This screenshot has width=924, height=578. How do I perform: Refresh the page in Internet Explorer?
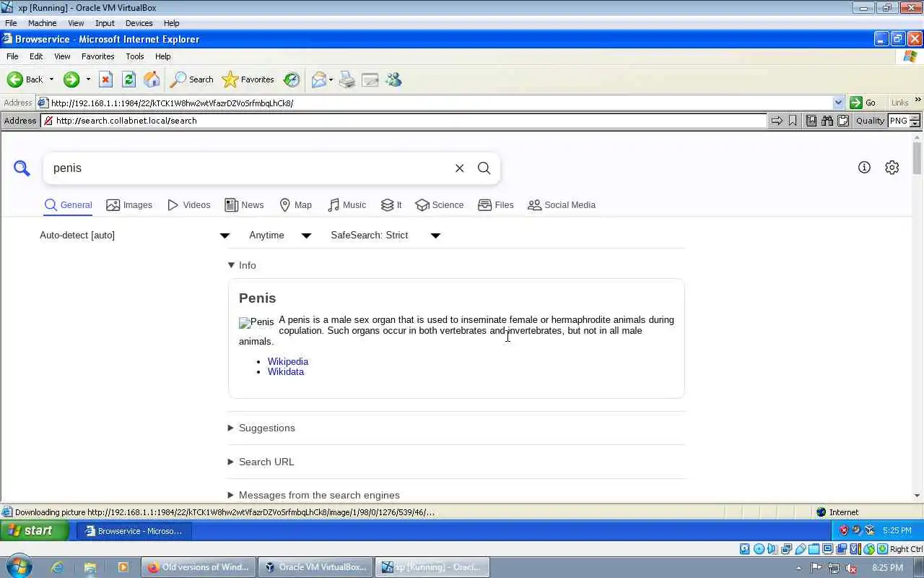128,79
